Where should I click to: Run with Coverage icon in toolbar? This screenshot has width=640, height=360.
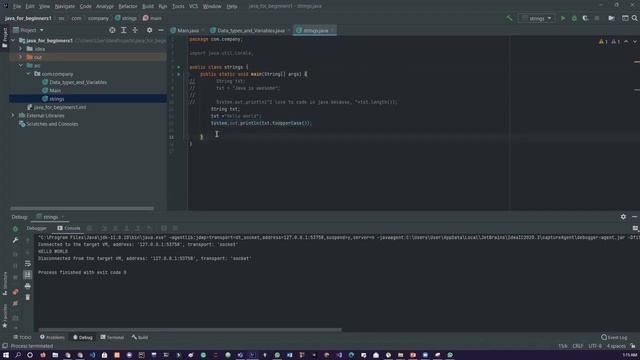click(585, 18)
